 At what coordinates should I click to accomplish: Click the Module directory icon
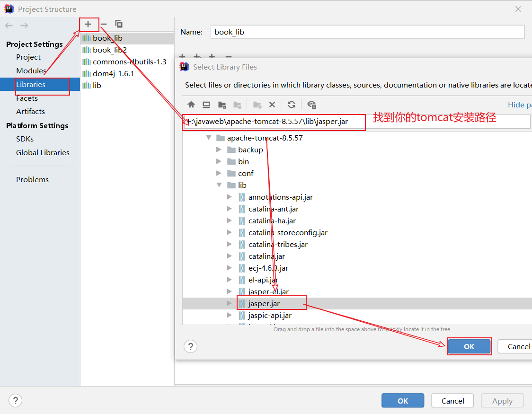pyautogui.click(x=237, y=105)
